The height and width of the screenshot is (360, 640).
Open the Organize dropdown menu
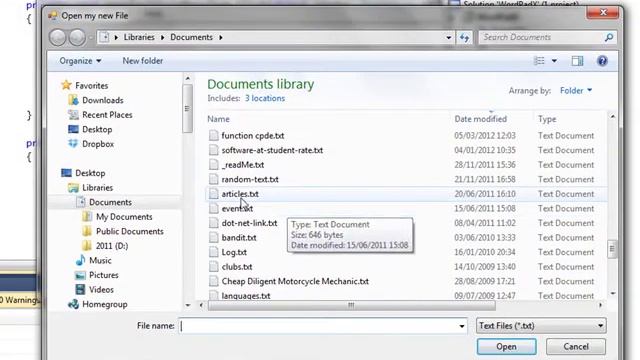[80, 61]
